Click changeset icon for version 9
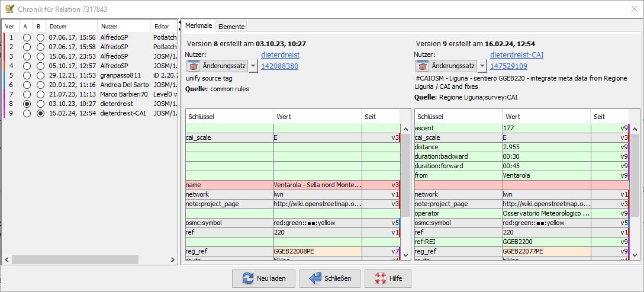This screenshot has height=292, width=644. pos(423,66)
